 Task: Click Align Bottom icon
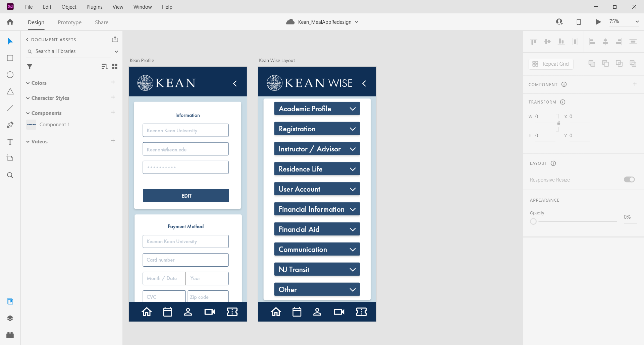point(561,42)
